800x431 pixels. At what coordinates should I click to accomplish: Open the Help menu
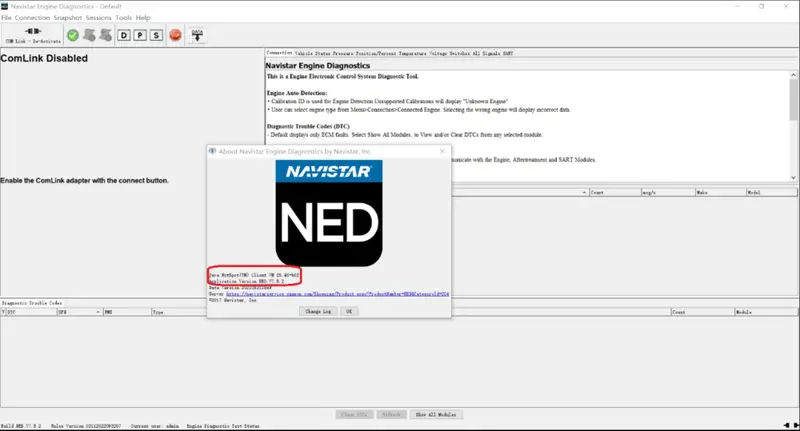(143, 17)
